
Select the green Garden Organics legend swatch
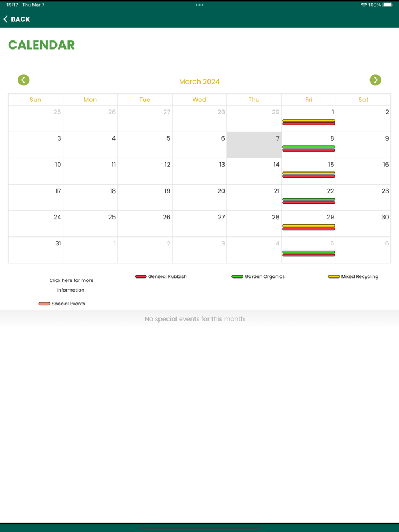pyautogui.click(x=237, y=276)
